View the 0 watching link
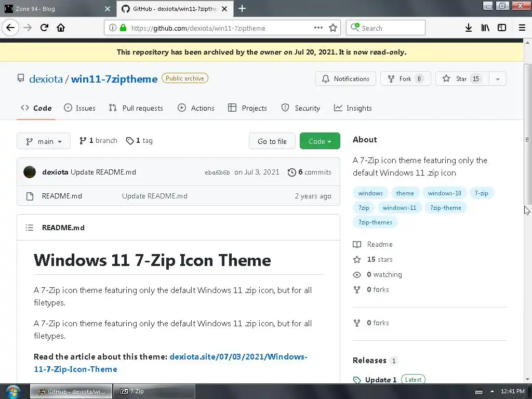The width and height of the screenshot is (532, 399). pyautogui.click(x=377, y=274)
